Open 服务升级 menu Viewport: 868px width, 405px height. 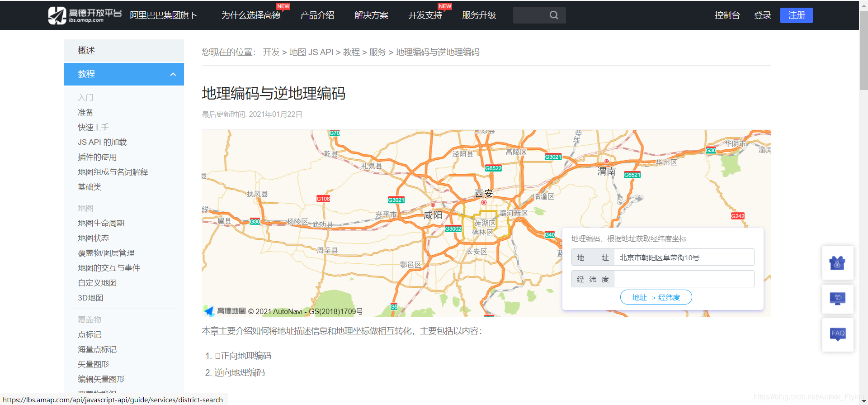pyautogui.click(x=479, y=15)
